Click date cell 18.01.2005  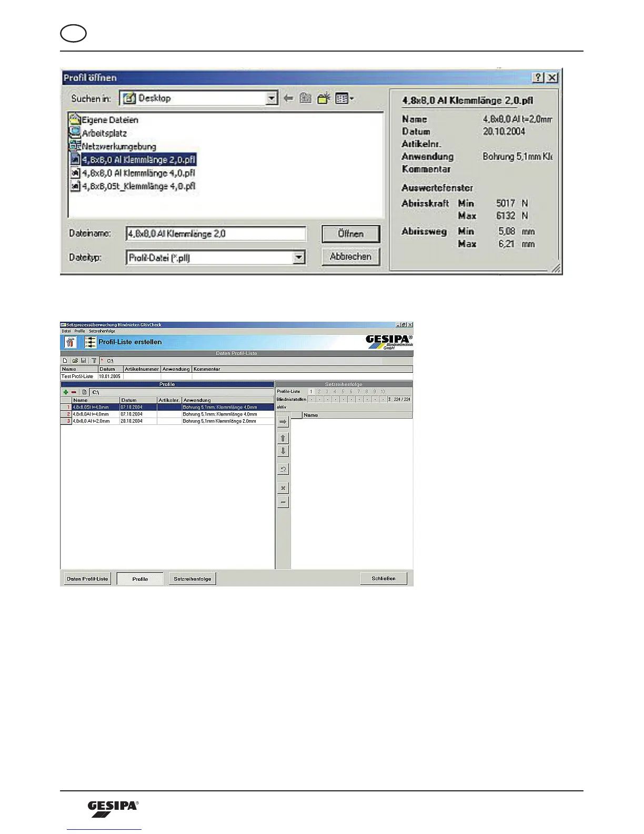tap(110, 376)
